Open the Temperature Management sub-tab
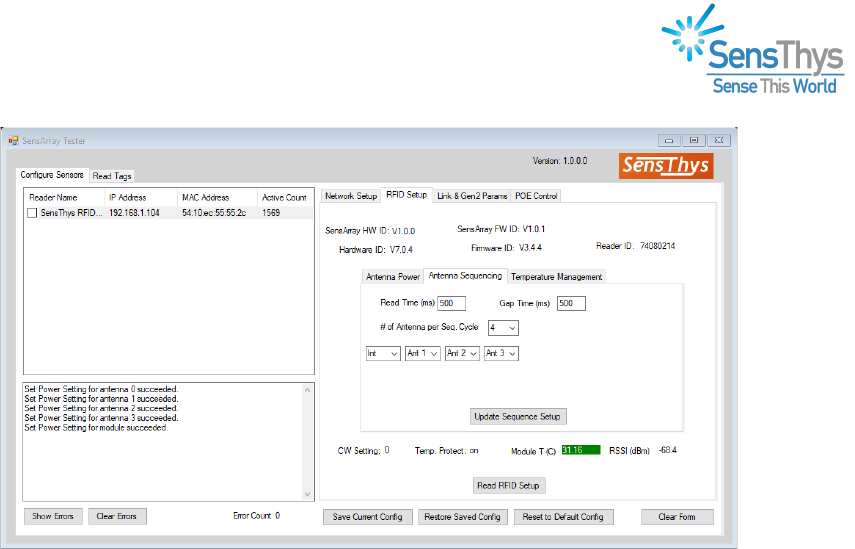855x549 pixels. point(556,277)
